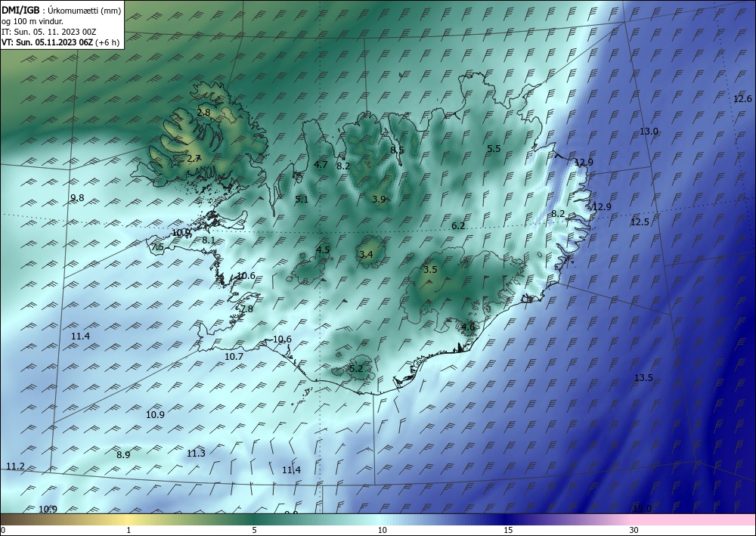The image size is (756, 536).
Task: Click the 7.8 value label
Action: 246,309
